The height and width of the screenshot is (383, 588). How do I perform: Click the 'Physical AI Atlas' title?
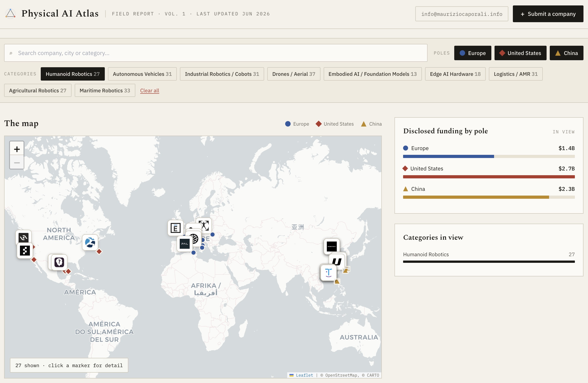(60, 14)
